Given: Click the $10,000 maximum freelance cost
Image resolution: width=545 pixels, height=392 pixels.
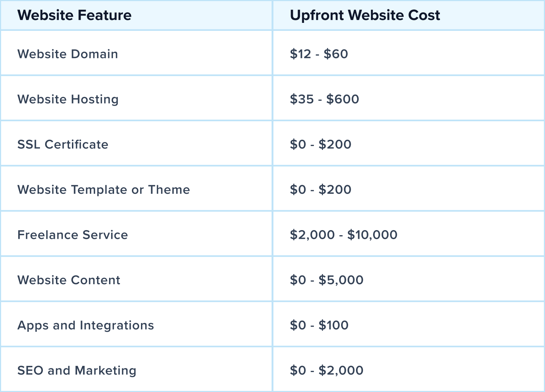Looking at the screenshot, I should 372,235.
